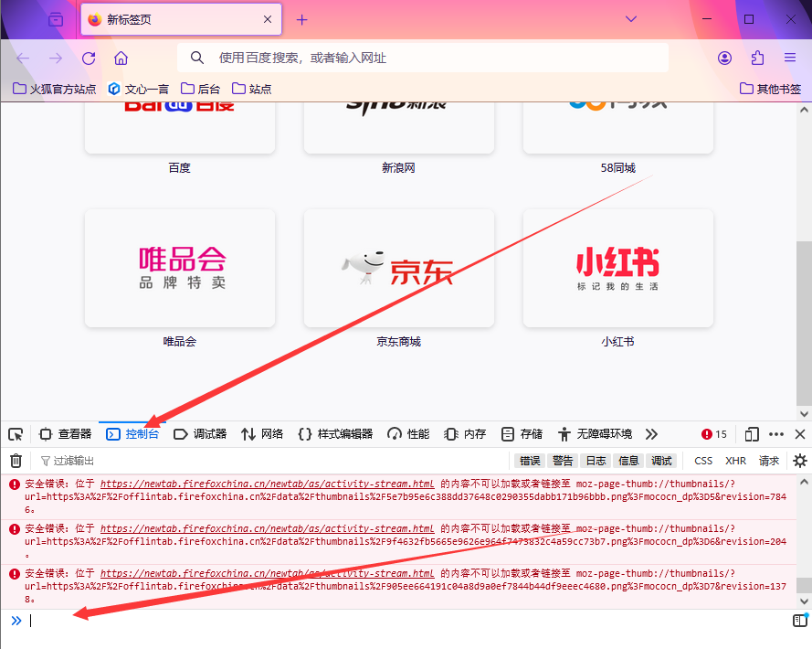Toggle the 错误 filter
The image size is (812, 649).
pyautogui.click(x=530, y=461)
